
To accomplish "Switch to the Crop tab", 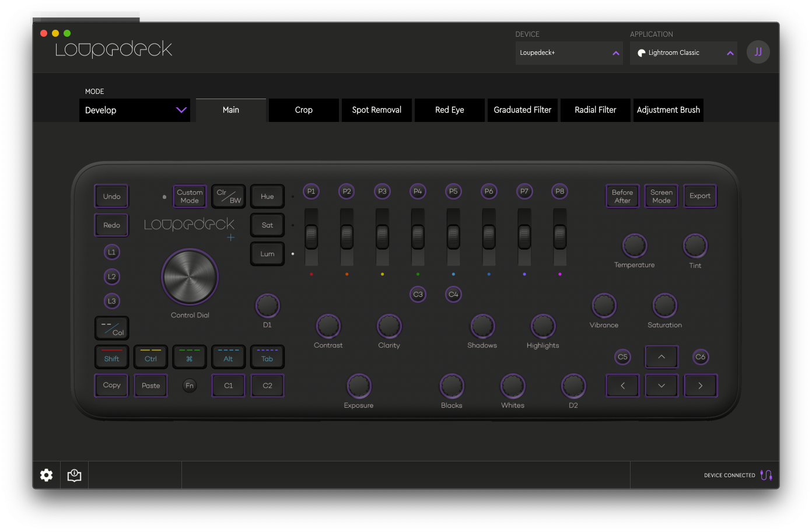I will click(x=304, y=110).
